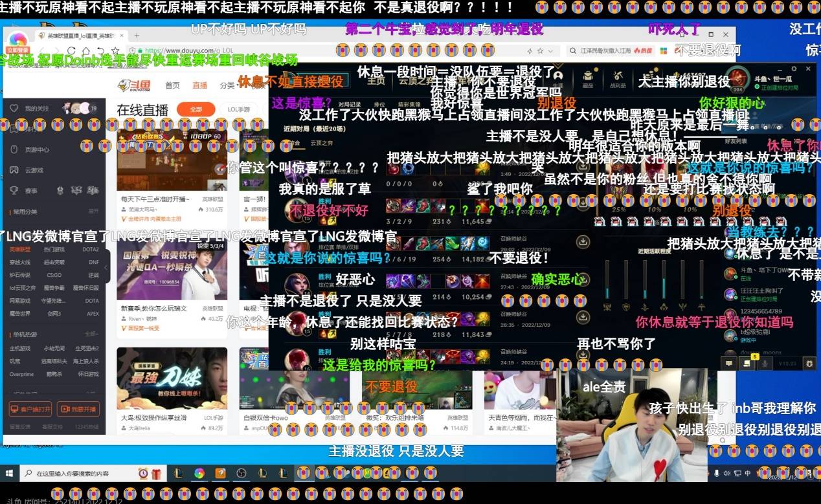Screen dimensions: 821x504
Task: Open 我的关注 heart icon in sidebar
Action: [x=14, y=109]
